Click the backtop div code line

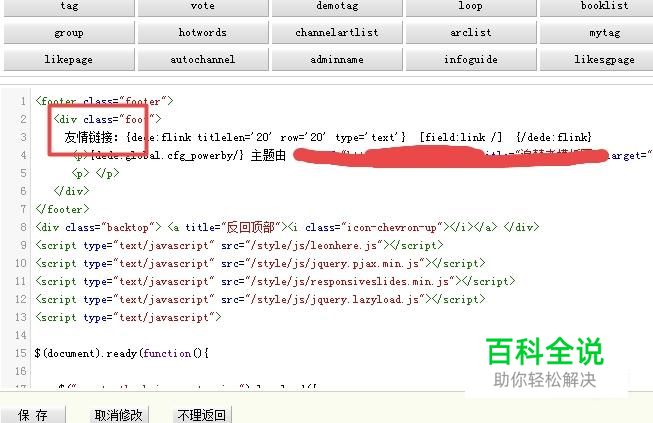pos(287,227)
